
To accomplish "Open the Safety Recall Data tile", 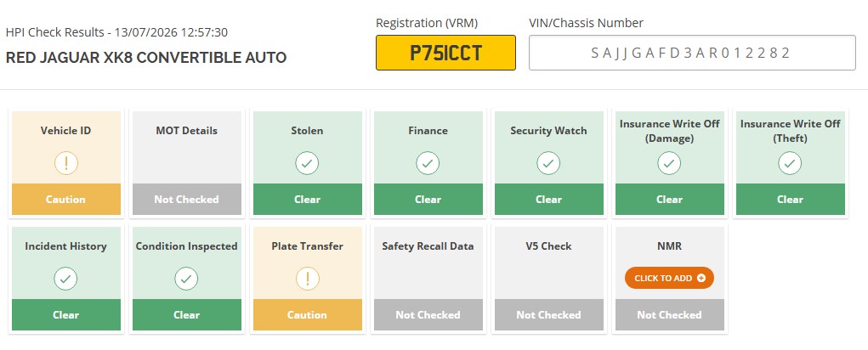I will coord(428,279).
